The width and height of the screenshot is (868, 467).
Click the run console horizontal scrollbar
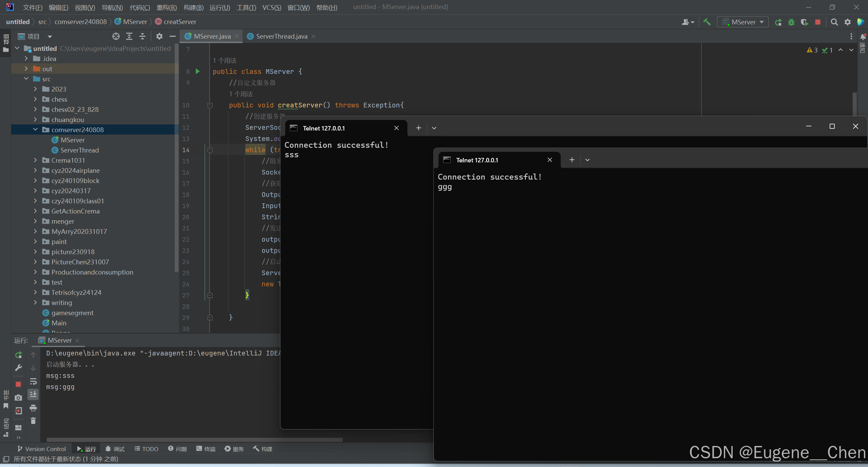(194, 440)
